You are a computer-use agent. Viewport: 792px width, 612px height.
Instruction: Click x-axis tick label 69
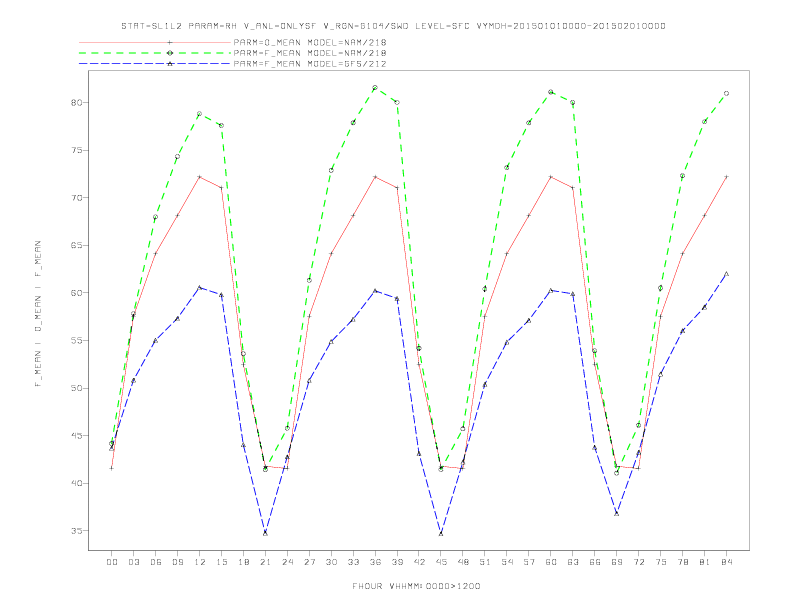617,562
